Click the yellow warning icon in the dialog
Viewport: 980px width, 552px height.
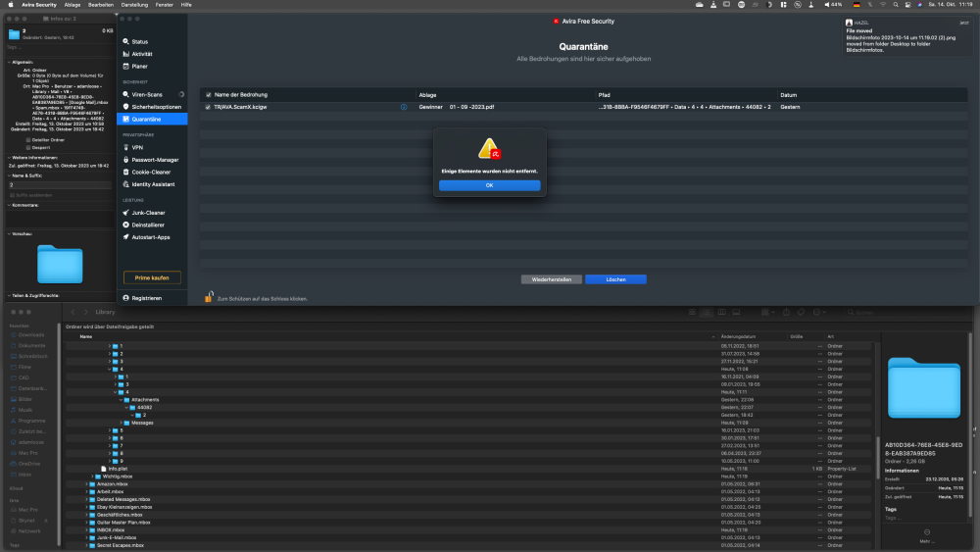pyautogui.click(x=489, y=149)
